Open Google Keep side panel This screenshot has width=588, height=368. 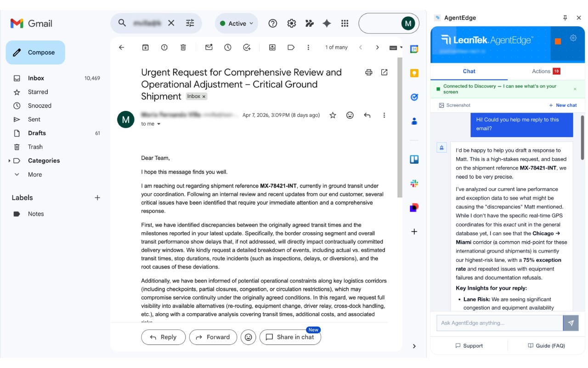coord(414,73)
